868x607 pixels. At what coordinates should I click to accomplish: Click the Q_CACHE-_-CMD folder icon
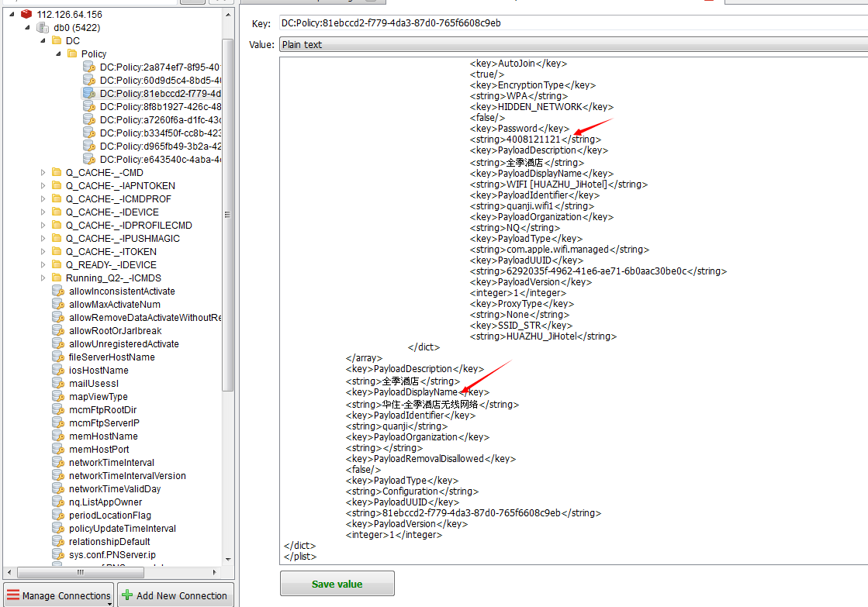pyautogui.click(x=57, y=172)
